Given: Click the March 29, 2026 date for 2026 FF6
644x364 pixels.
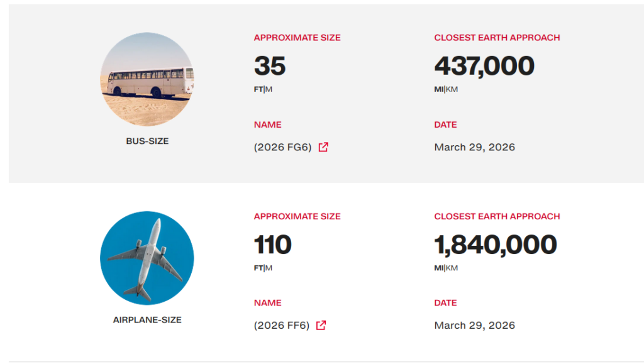Looking at the screenshot, I should pyautogui.click(x=474, y=326).
